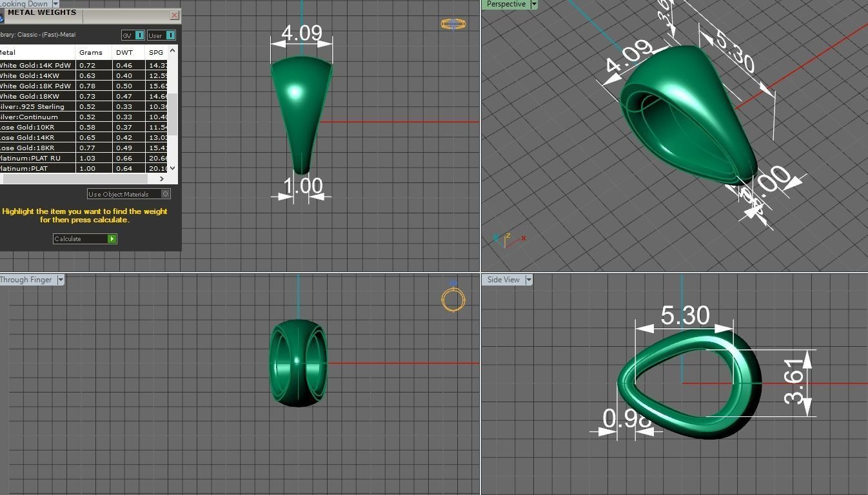Viewport: 868px width, 495px height.
Task: Open the Side View viewport dropdown arrow
Action: point(528,280)
